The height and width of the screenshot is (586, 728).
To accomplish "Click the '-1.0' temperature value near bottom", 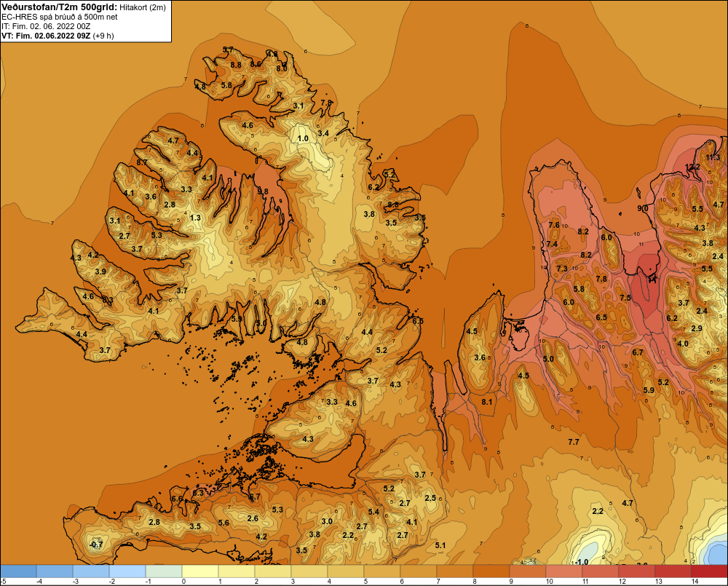I will [x=581, y=562].
